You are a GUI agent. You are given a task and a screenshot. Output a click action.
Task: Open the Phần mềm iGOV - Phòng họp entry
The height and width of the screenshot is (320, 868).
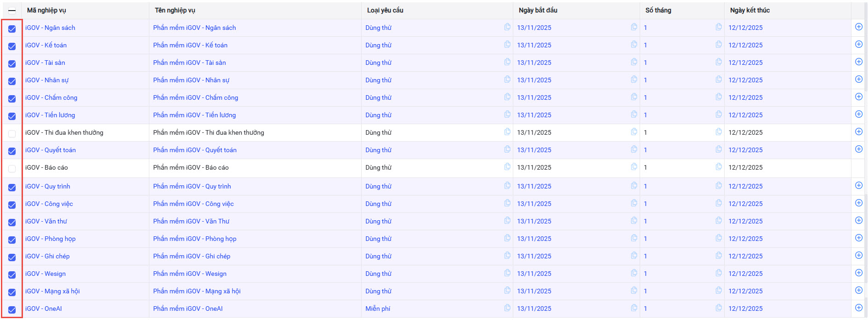pos(195,239)
